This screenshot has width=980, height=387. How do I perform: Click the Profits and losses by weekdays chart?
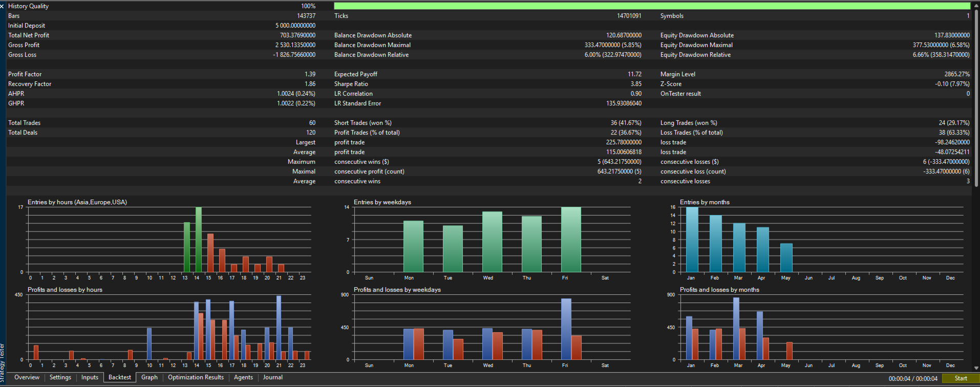pos(492,328)
